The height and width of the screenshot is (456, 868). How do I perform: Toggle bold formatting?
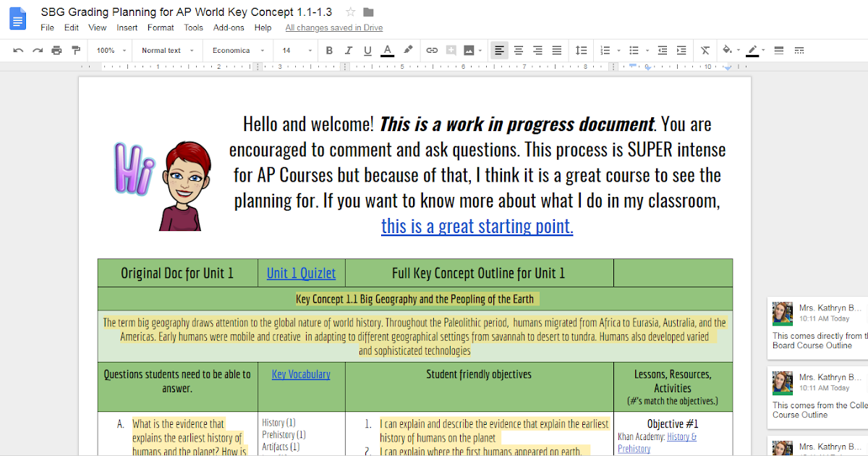coord(329,50)
